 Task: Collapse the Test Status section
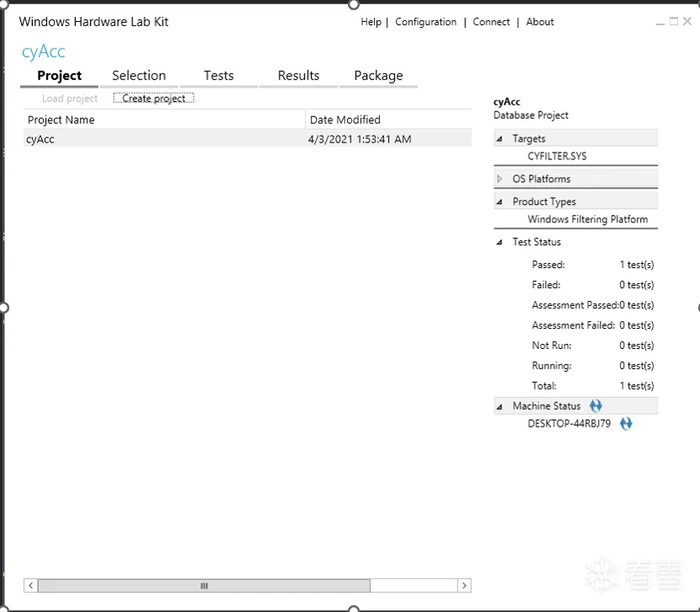click(500, 242)
